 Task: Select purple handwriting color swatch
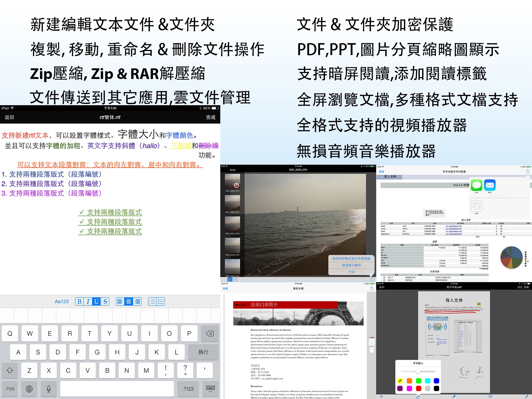click(400, 388)
